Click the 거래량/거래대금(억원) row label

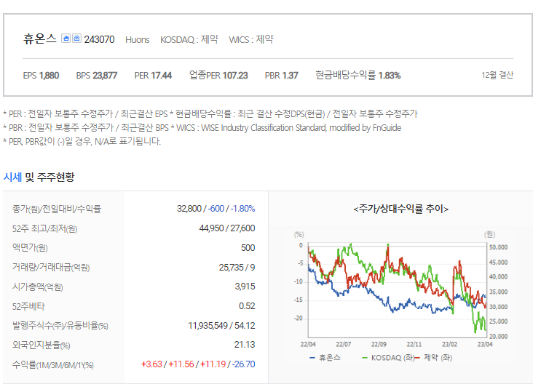tap(51, 267)
